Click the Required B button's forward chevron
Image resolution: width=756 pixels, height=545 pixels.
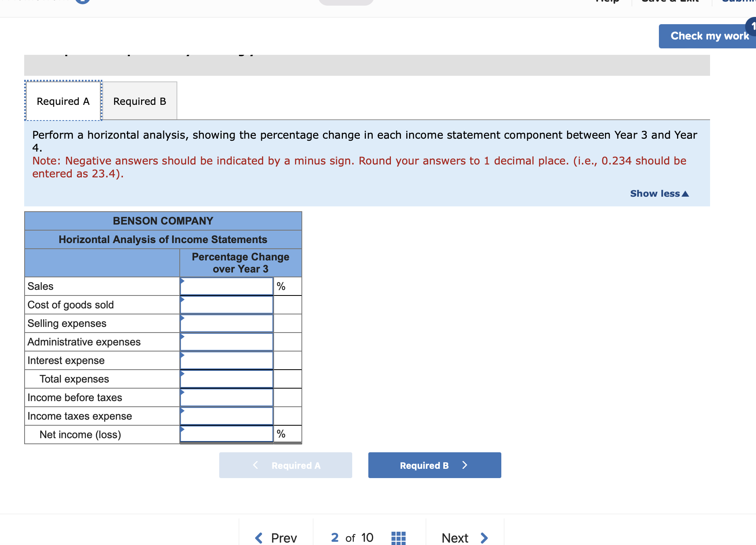(x=465, y=465)
